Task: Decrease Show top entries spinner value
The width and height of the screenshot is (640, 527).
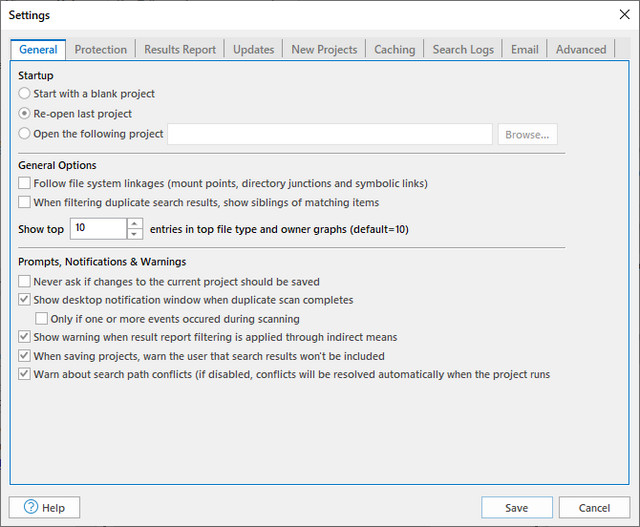Action: pos(135,234)
